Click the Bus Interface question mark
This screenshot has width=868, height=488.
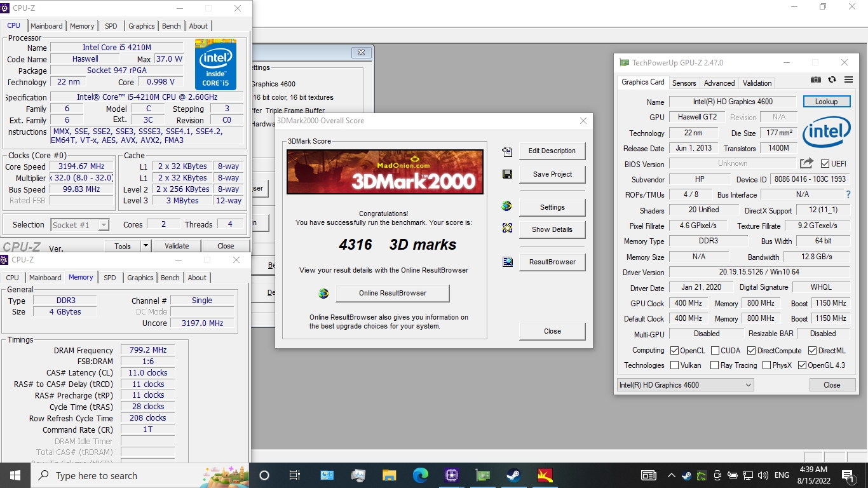pos(848,194)
